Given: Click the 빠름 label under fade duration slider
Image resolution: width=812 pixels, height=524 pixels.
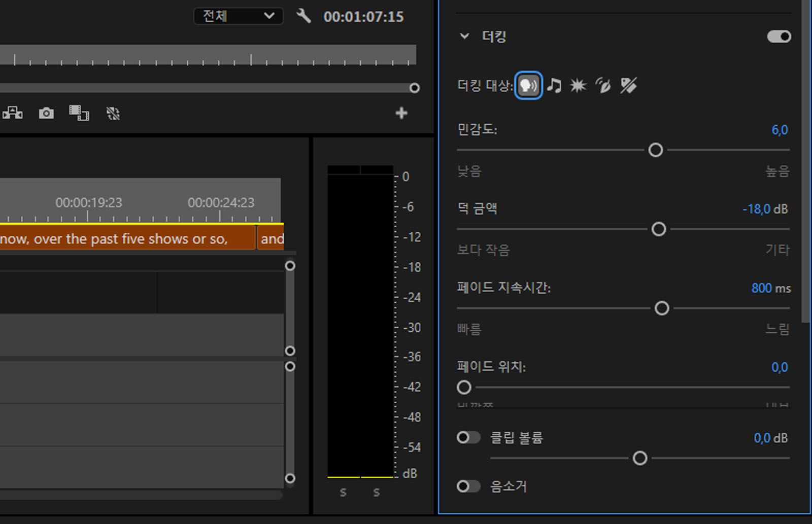Looking at the screenshot, I should (469, 329).
